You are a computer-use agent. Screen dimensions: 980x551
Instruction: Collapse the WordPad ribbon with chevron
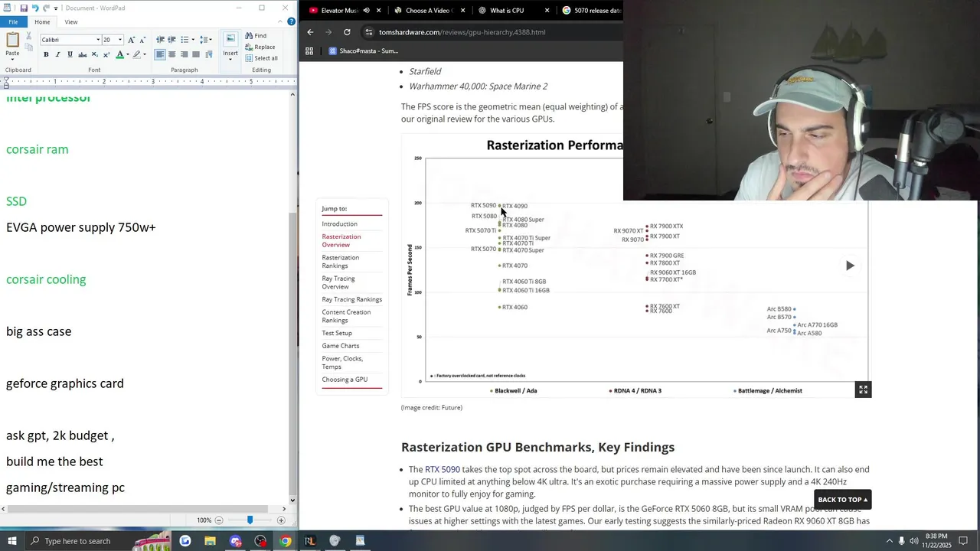pos(281,21)
